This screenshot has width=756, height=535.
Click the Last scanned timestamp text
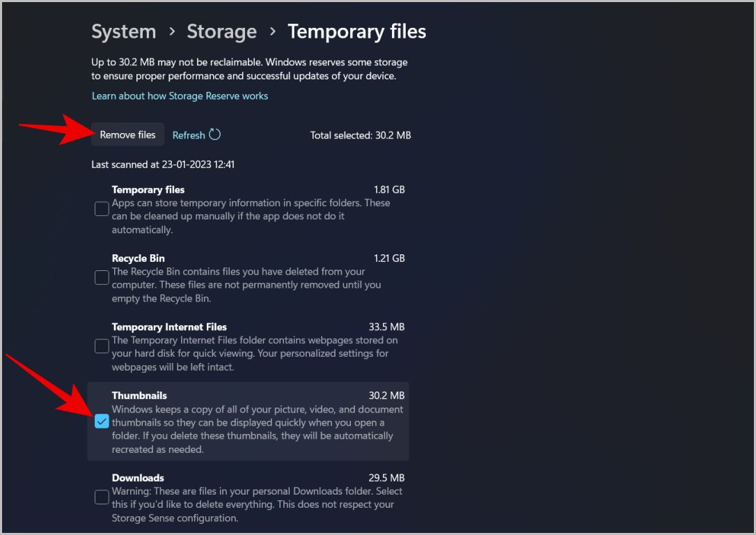point(162,164)
